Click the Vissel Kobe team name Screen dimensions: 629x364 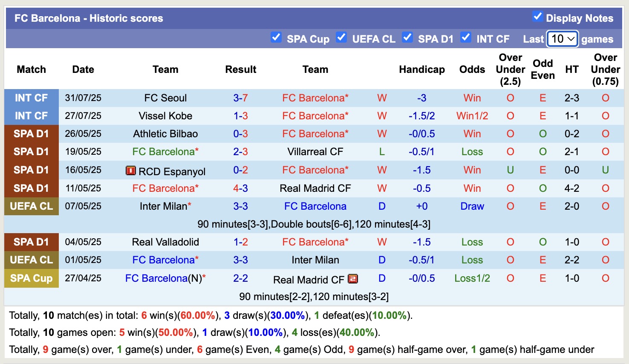click(165, 116)
